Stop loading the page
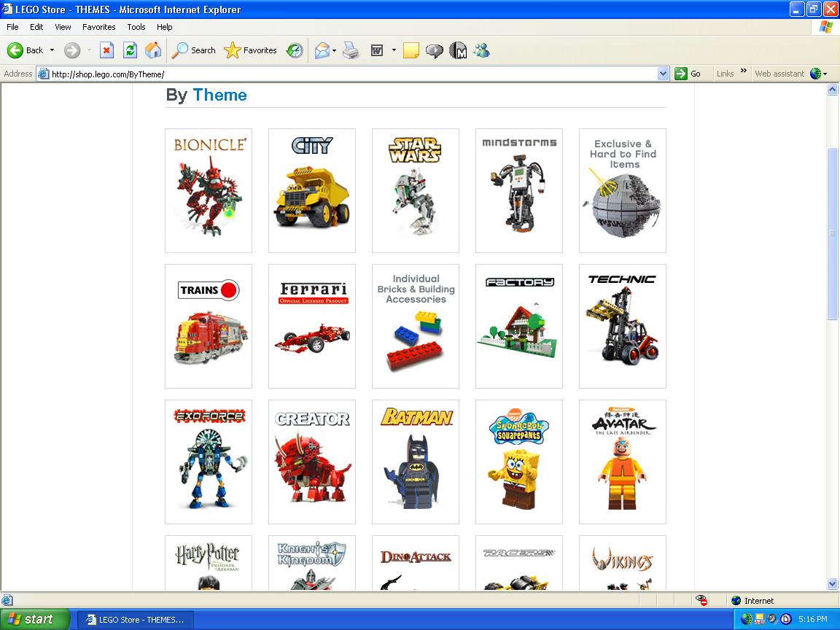This screenshot has width=840, height=630. click(x=106, y=50)
